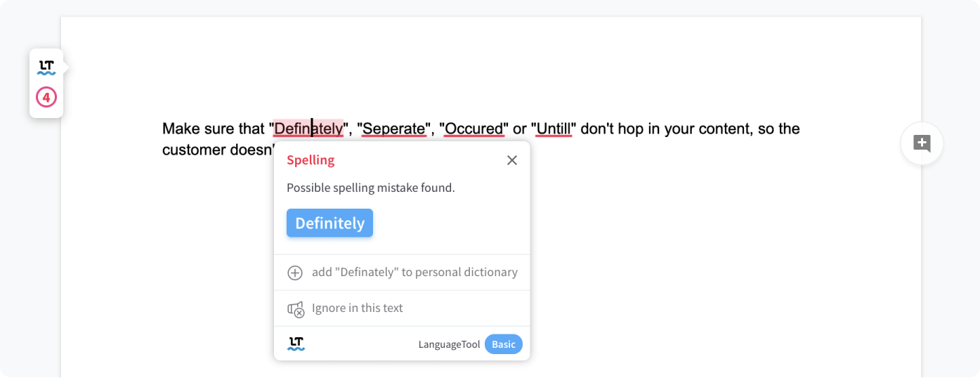Screen dimensions: 980x378
Task: Close the Spelling suggestion popup
Action: point(512,160)
